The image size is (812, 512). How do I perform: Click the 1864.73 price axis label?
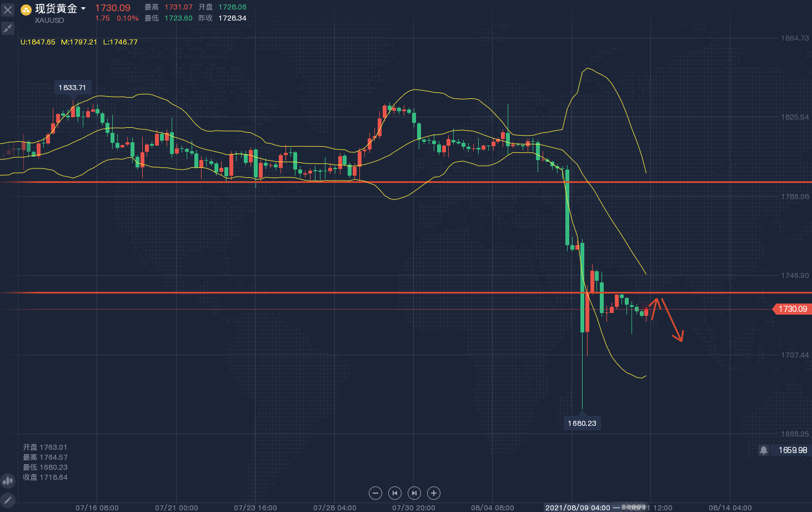pyautogui.click(x=795, y=38)
